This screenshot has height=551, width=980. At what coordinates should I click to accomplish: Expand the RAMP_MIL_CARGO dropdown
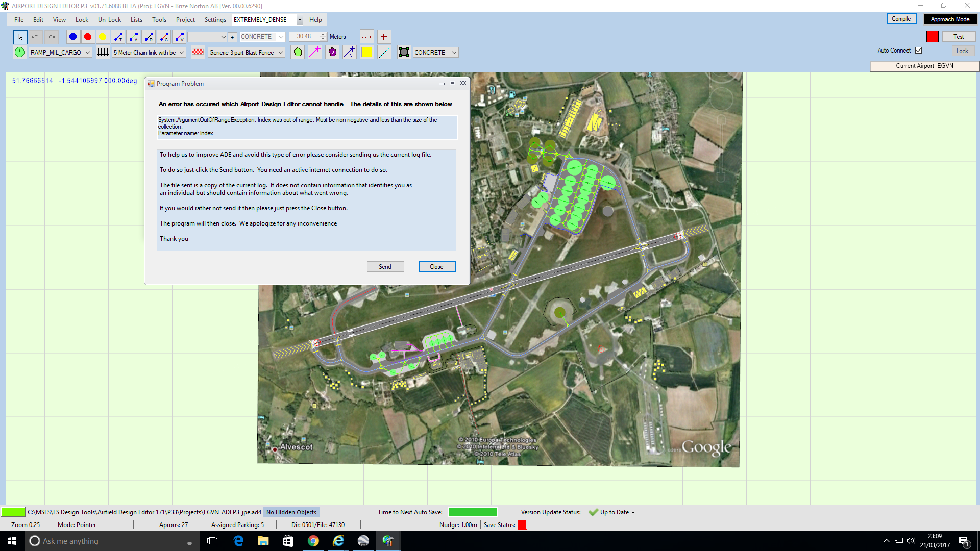click(x=88, y=53)
